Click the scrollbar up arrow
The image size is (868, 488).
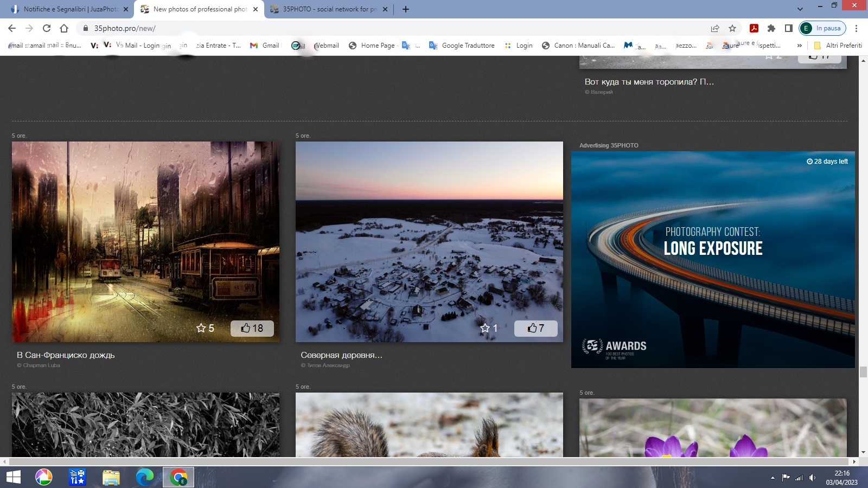pyautogui.click(x=863, y=60)
